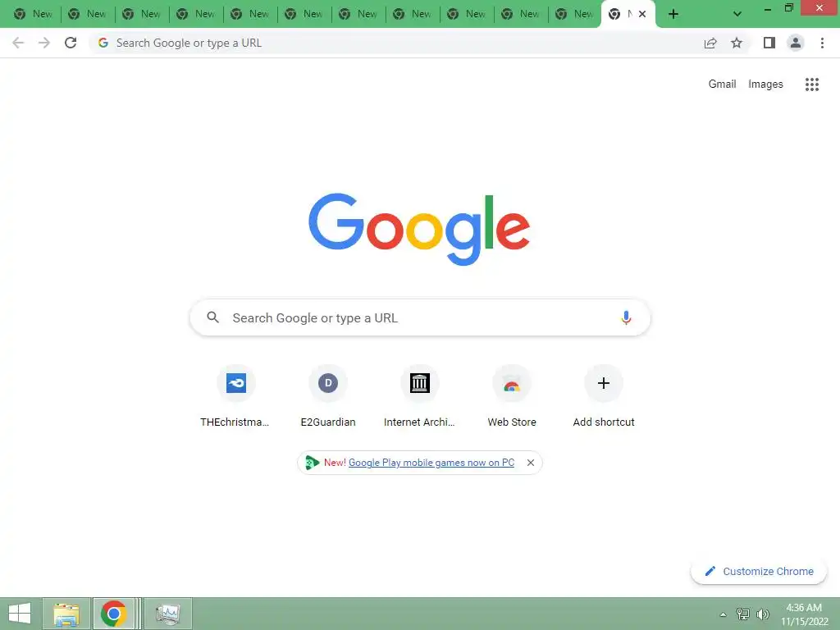This screenshot has width=840, height=630.
Task: Open the Images link
Action: pos(765,84)
